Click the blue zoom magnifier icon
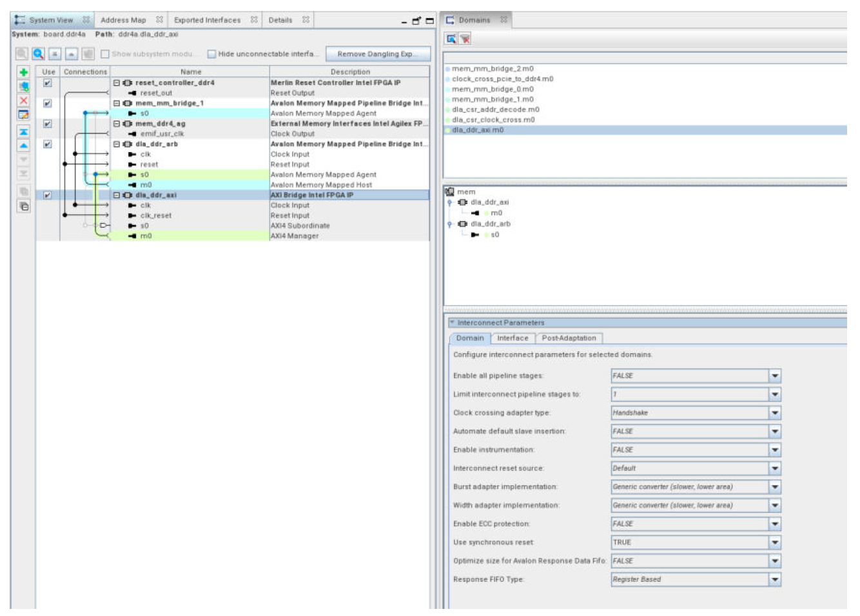This screenshot has width=860, height=616. point(39,54)
